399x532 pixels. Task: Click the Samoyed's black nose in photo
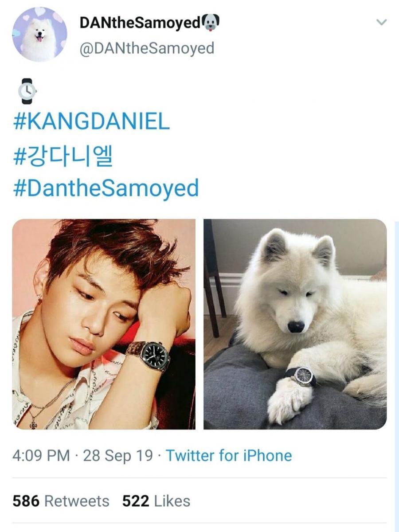[x=296, y=327]
